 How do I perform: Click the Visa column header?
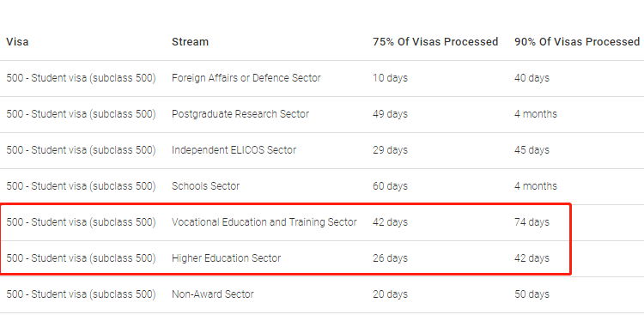point(17,42)
